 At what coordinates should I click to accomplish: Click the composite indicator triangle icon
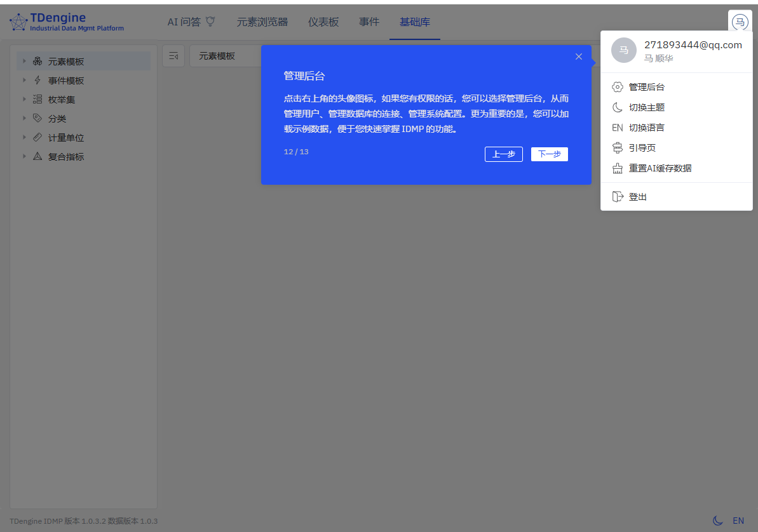click(37, 156)
